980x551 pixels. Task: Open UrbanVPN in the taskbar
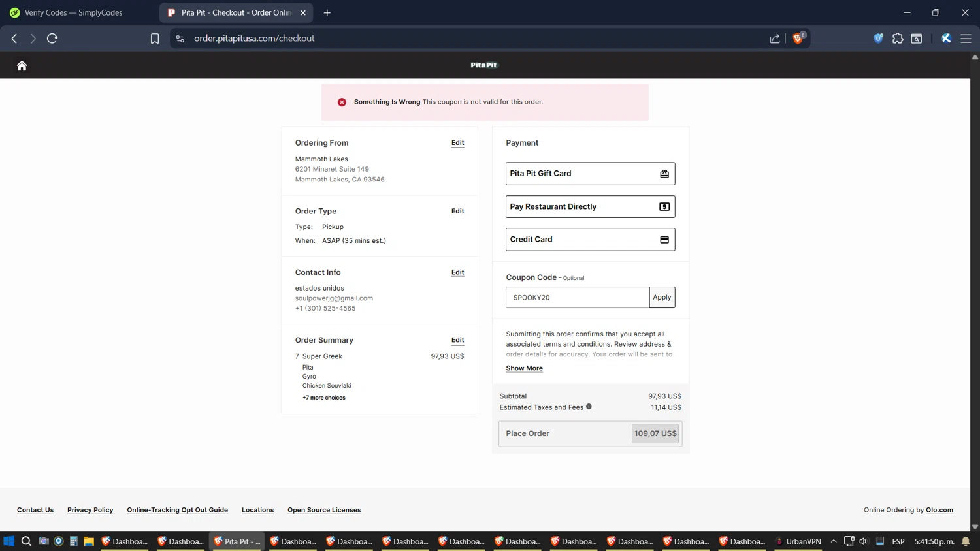[x=798, y=541]
